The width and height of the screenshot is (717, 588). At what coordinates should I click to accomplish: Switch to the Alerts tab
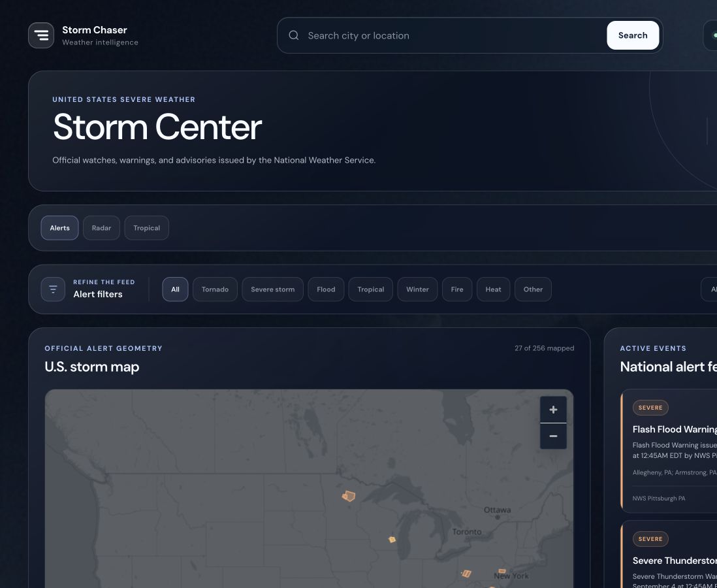click(x=60, y=228)
